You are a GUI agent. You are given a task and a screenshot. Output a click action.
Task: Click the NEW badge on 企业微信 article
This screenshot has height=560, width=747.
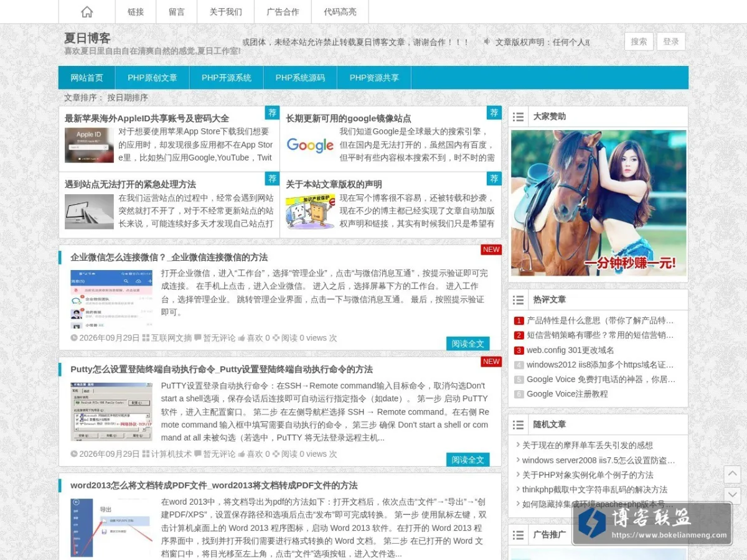(x=491, y=250)
